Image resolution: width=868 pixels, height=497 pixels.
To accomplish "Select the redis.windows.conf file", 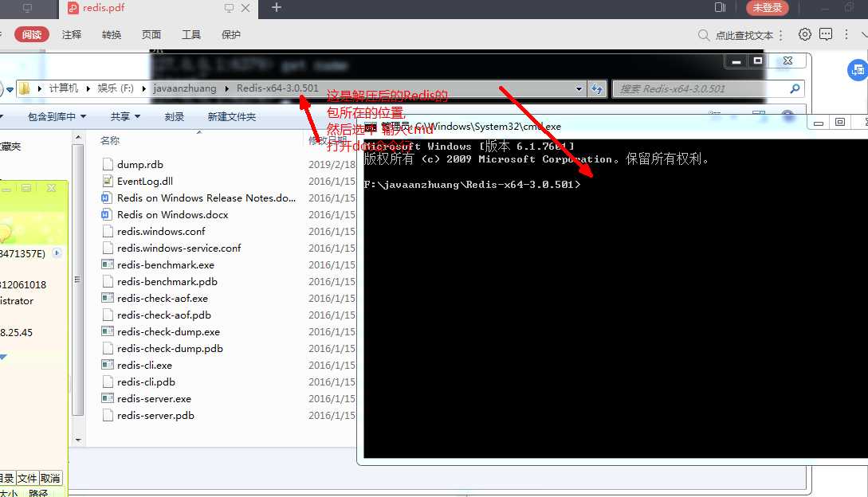I will (161, 231).
